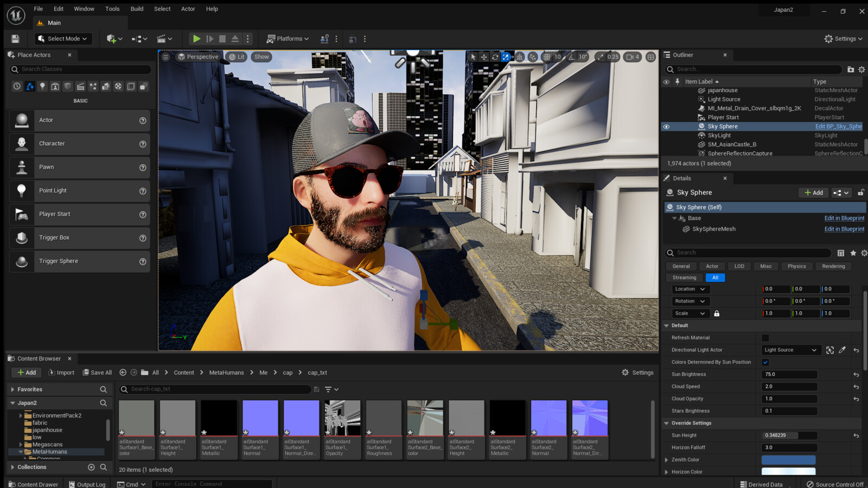Open the Visual Effects category in Place Actors
The width and height of the screenshot is (868, 488).
pos(92,86)
